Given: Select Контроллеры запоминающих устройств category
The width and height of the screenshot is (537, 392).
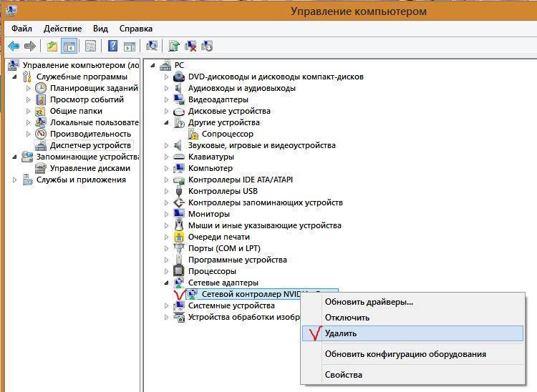Looking at the screenshot, I should point(266,202).
